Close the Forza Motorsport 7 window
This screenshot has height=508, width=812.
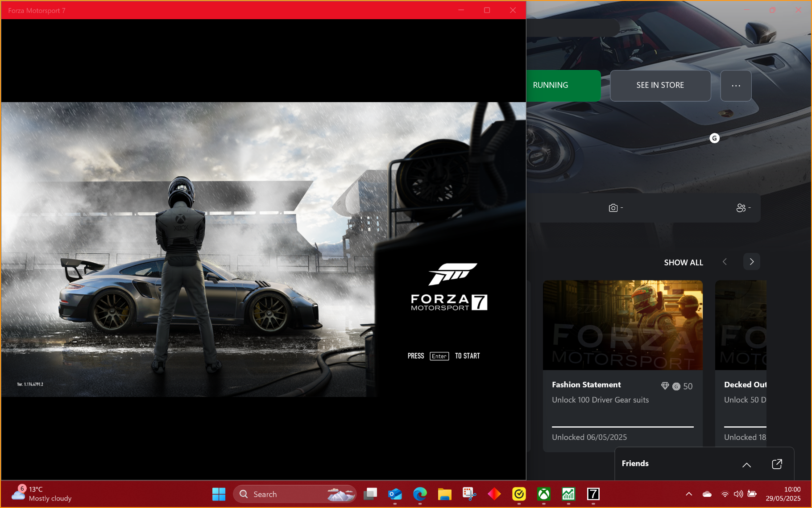(x=513, y=10)
